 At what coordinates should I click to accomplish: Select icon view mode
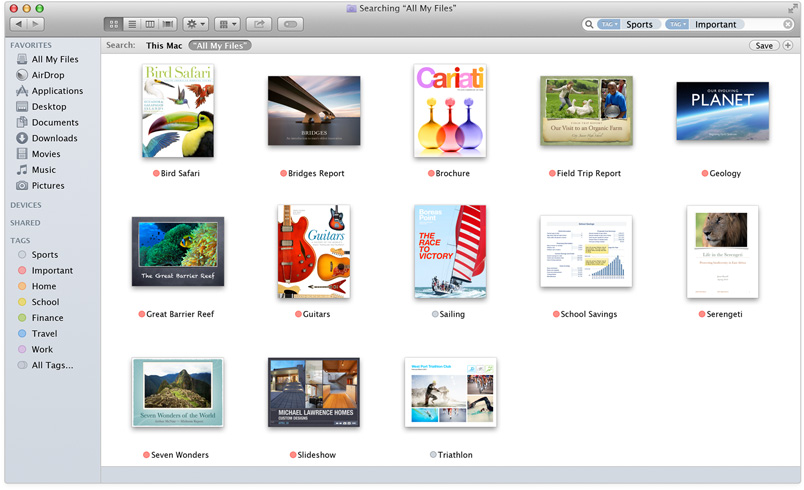pos(114,24)
